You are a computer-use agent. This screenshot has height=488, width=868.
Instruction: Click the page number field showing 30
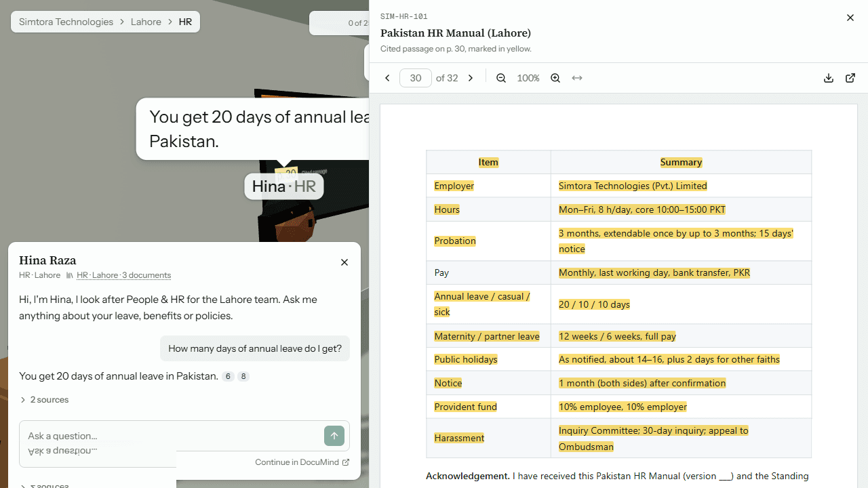click(416, 78)
